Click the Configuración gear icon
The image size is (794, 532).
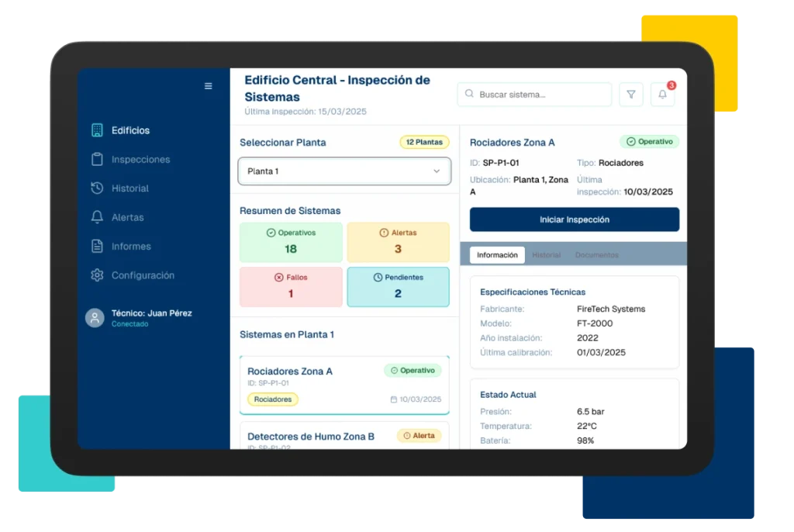tap(97, 275)
